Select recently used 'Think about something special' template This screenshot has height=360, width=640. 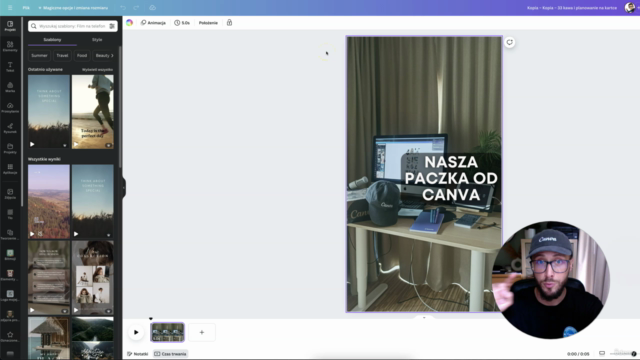click(x=49, y=111)
